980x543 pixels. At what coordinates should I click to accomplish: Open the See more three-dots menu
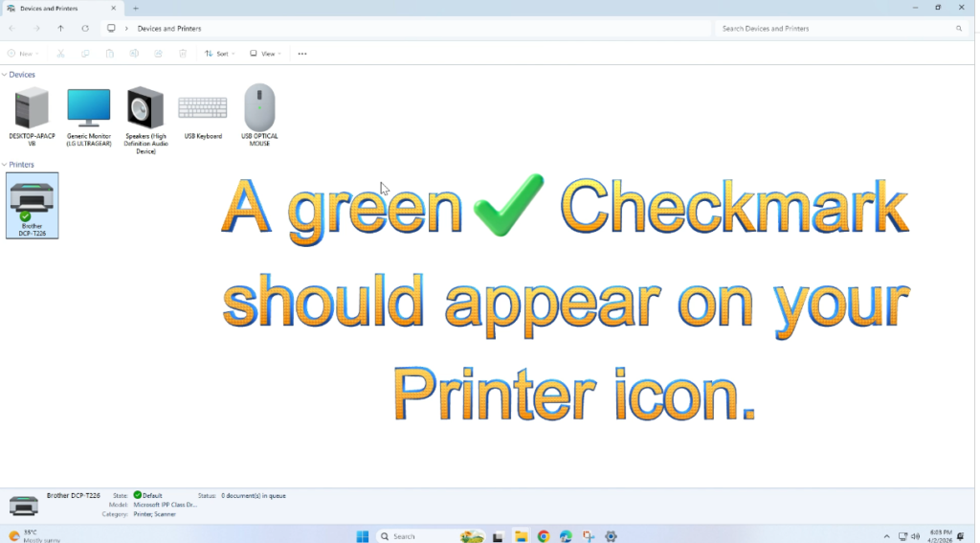coord(302,54)
